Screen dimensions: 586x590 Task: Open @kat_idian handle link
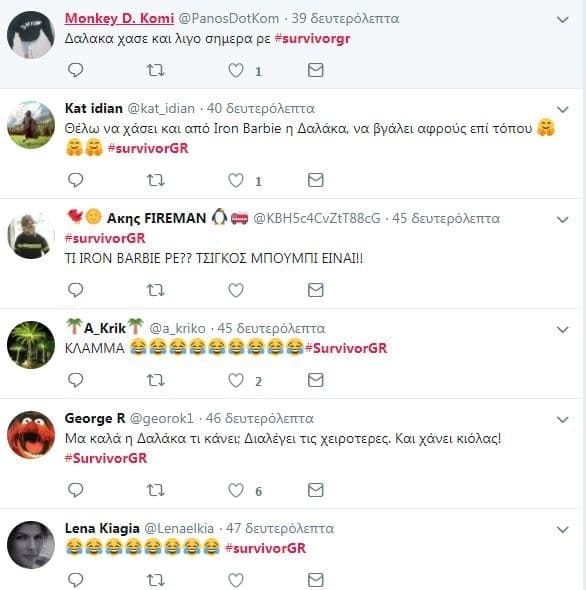(161, 108)
